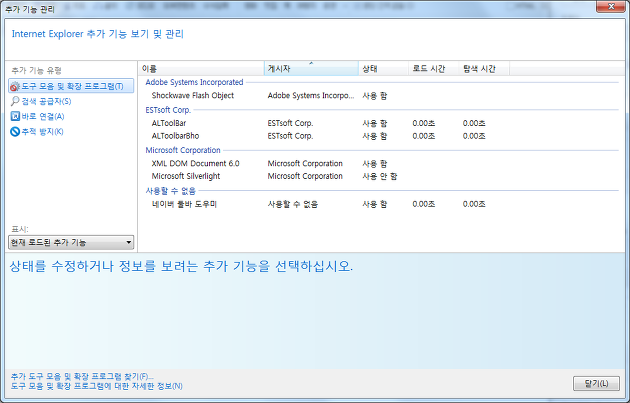Click XML DOM Document's Microsoft Corporation publisher

point(305,164)
